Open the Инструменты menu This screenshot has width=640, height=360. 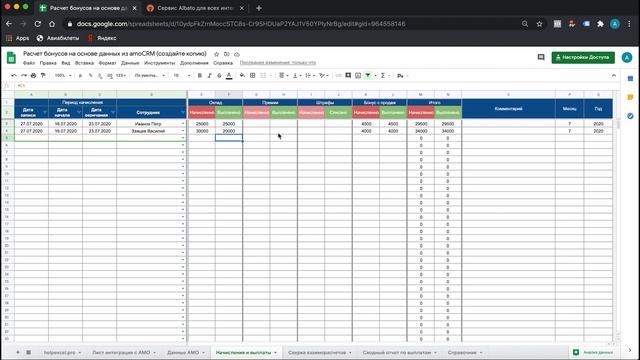160,63
